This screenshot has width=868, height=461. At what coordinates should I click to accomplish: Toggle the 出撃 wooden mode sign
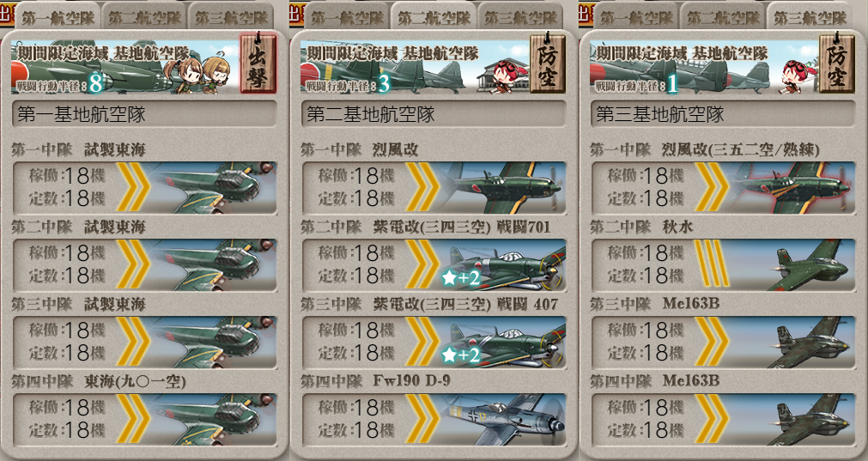tap(258, 63)
